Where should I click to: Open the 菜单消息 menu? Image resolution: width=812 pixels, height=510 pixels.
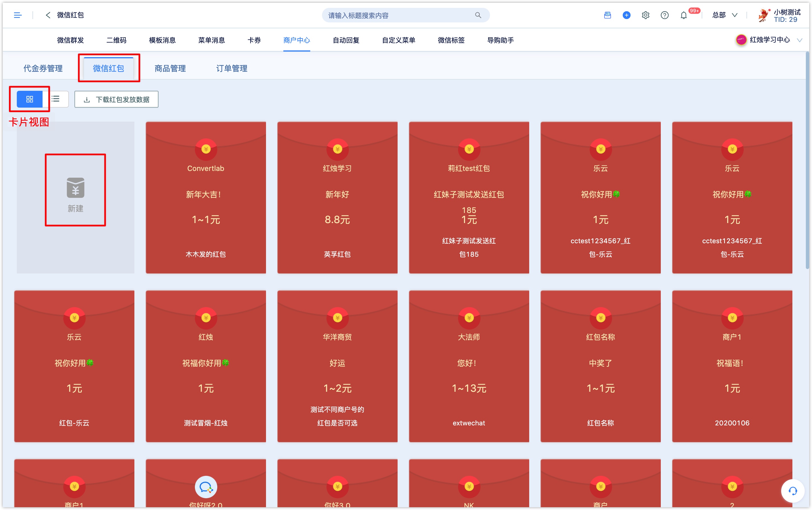click(x=211, y=40)
